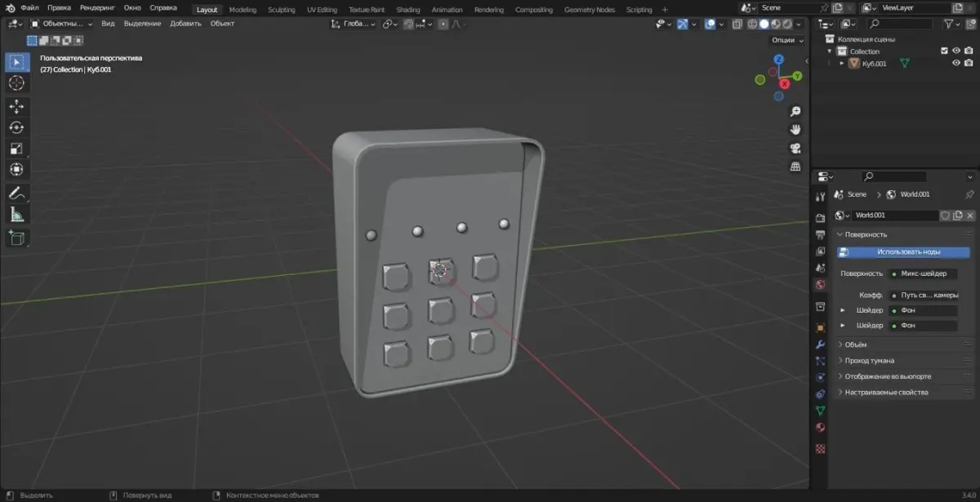
Task: Switch orthographic/perspective grid icon
Action: [x=795, y=167]
